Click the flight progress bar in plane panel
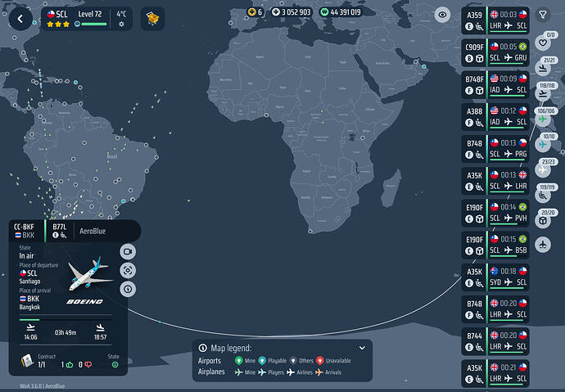This screenshot has height=392, width=565. [x=66, y=320]
